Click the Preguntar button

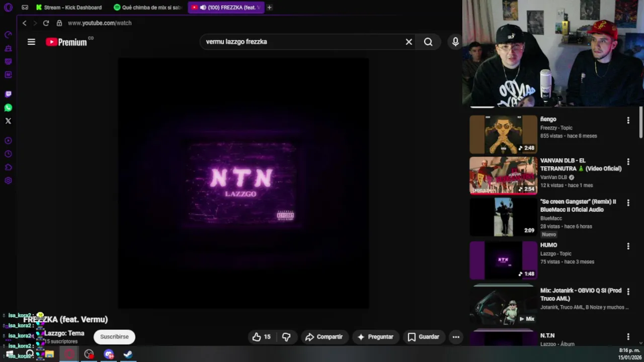tap(375, 337)
